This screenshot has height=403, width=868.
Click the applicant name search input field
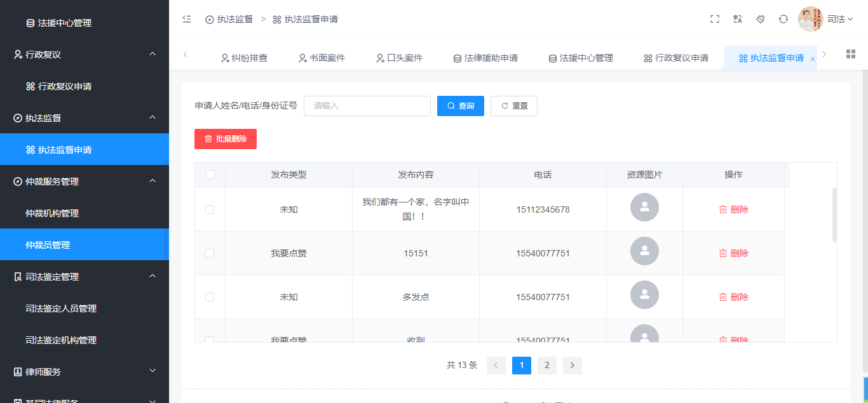coord(367,106)
